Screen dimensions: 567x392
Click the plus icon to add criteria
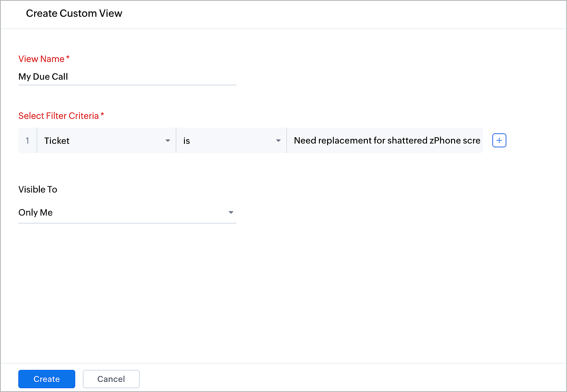499,140
